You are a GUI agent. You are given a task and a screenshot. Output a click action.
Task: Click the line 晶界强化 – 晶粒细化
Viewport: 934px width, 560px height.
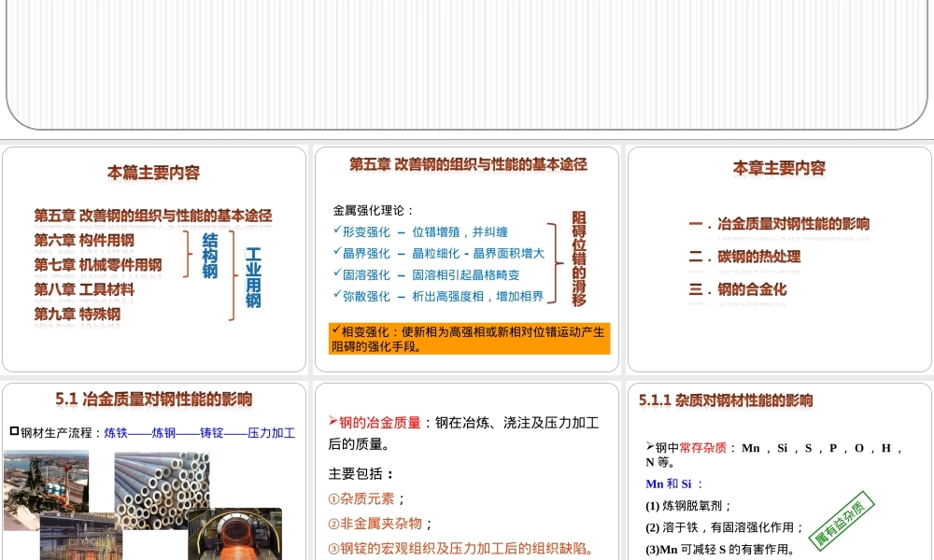click(439, 253)
